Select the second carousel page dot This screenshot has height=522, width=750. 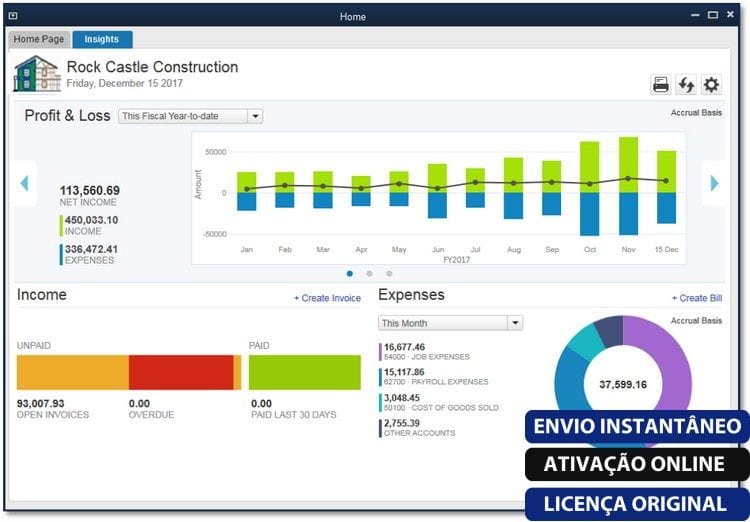click(369, 274)
